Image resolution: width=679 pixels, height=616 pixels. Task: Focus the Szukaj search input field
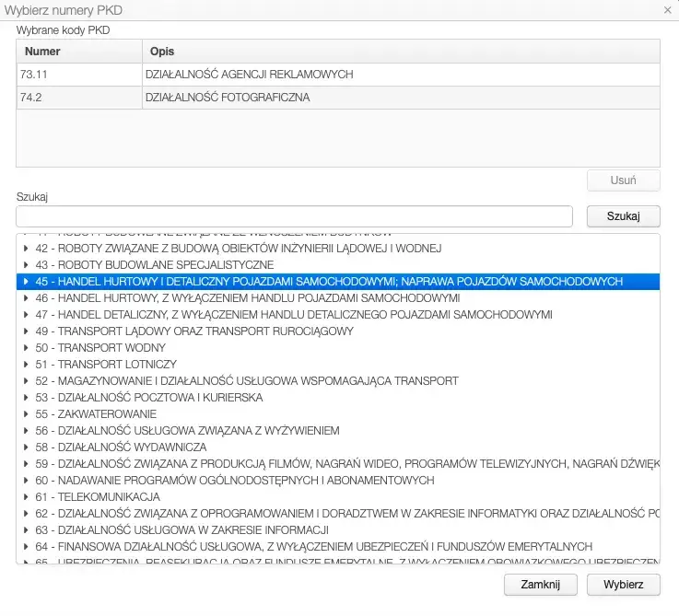(x=295, y=215)
